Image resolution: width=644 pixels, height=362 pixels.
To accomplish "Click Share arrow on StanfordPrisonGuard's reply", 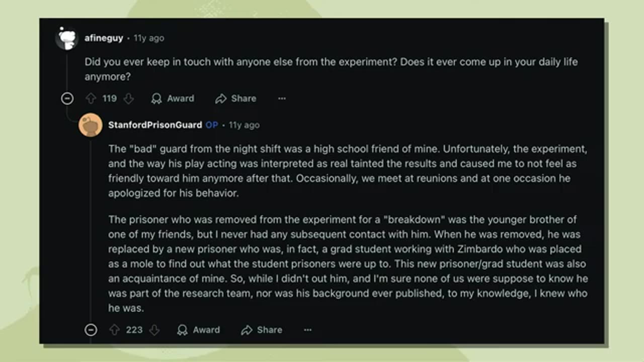I will tap(247, 330).
